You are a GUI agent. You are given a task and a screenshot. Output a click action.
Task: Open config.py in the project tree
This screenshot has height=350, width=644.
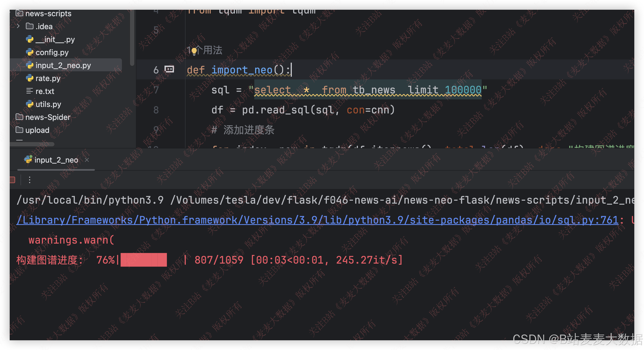tap(52, 52)
